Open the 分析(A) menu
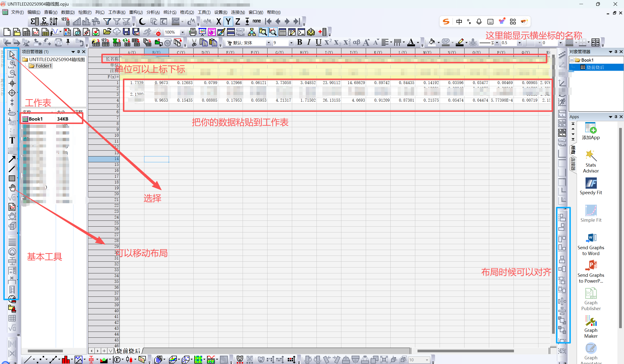This screenshot has height=364, width=624. [153, 12]
